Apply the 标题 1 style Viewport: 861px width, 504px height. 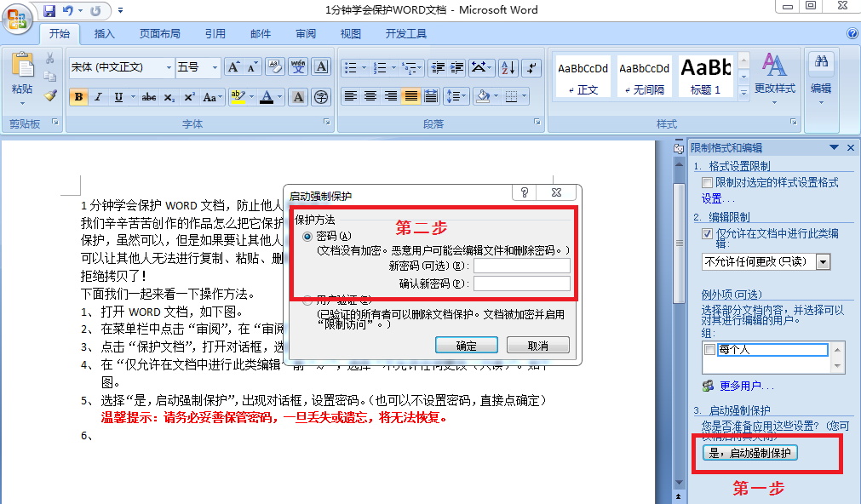tap(706, 76)
